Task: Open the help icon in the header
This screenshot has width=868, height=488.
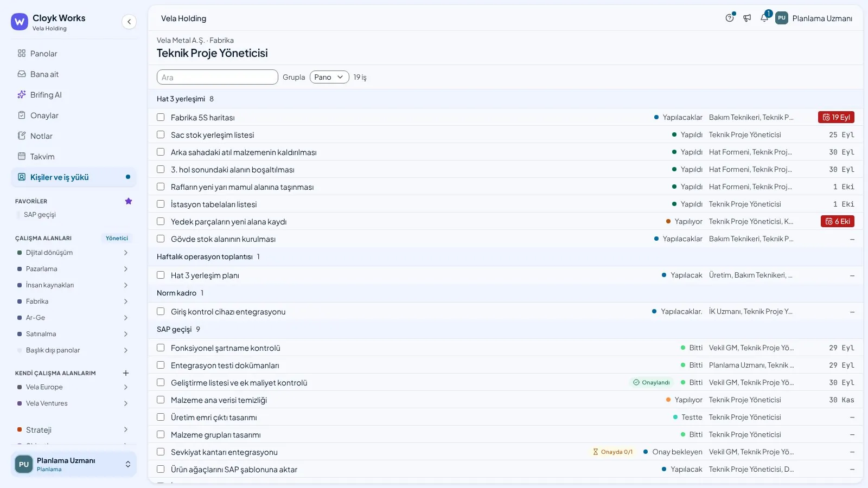Action: [x=730, y=18]
